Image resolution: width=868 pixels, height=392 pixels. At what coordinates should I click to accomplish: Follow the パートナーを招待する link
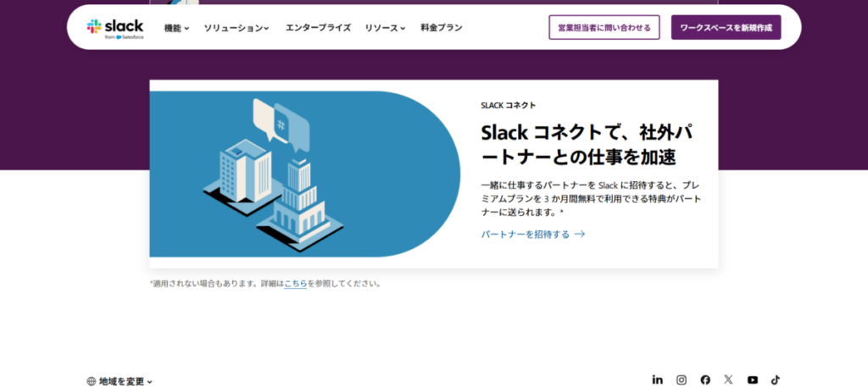[x=526, y=235]
